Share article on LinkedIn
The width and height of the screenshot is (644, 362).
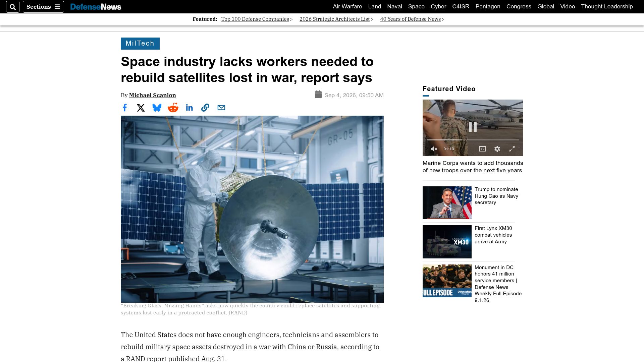pyautogui.click(x=189, y=108)
